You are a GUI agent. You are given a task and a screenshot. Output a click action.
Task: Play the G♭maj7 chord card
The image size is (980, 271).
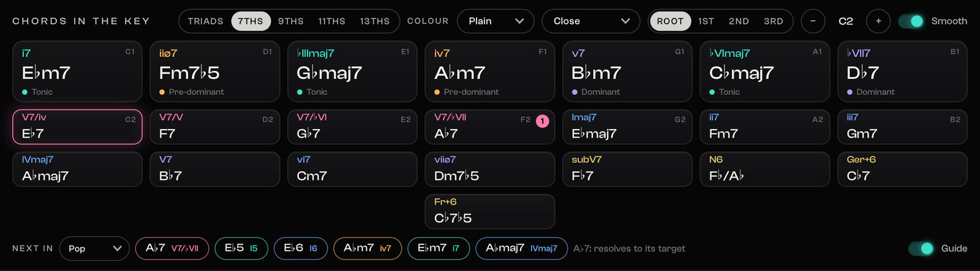(352, 72)
